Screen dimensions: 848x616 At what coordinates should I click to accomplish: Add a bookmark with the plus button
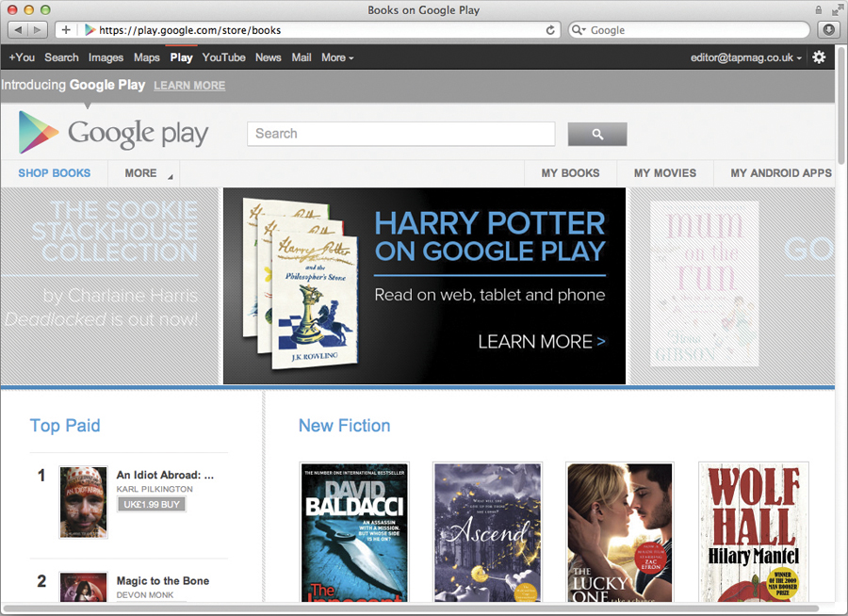[65, 30]
